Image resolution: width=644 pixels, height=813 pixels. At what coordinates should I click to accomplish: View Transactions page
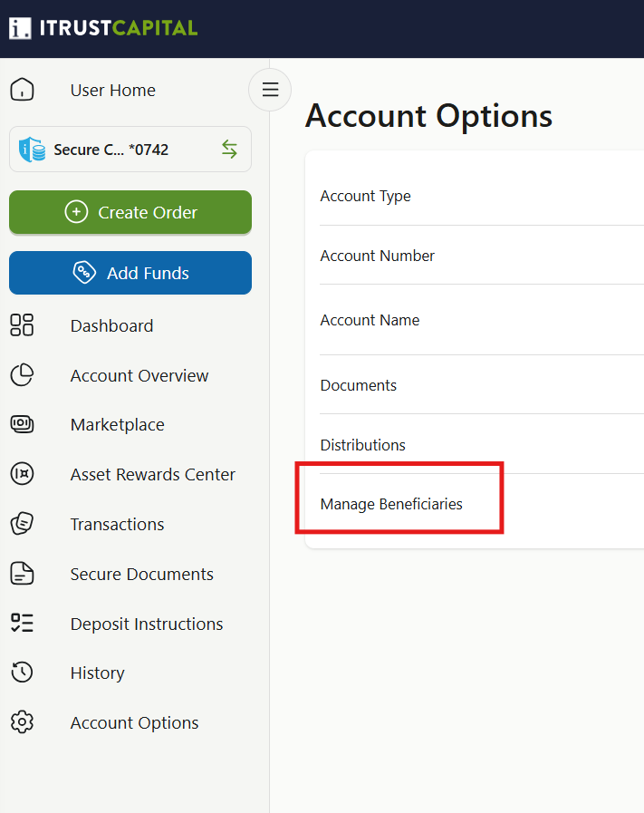click(117, 524)
